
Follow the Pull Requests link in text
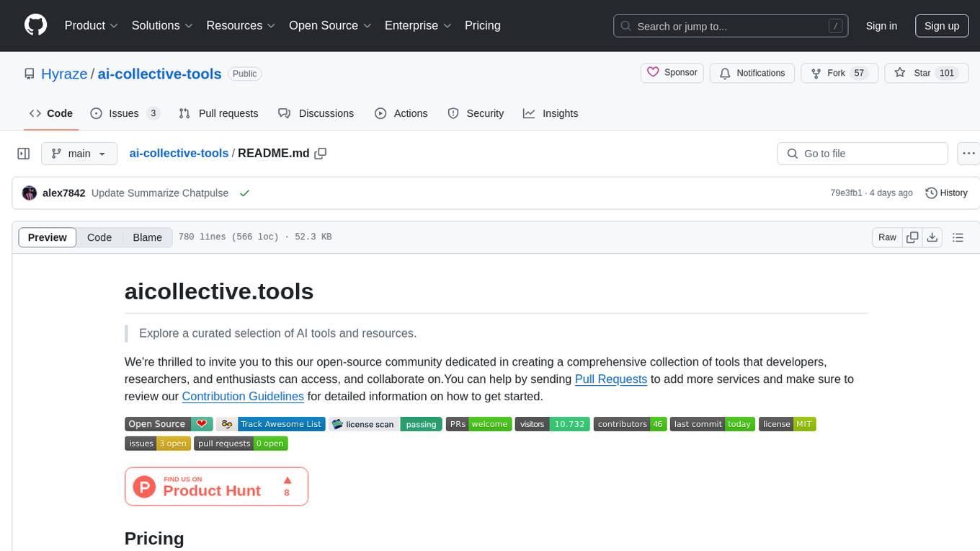[611, 379]
